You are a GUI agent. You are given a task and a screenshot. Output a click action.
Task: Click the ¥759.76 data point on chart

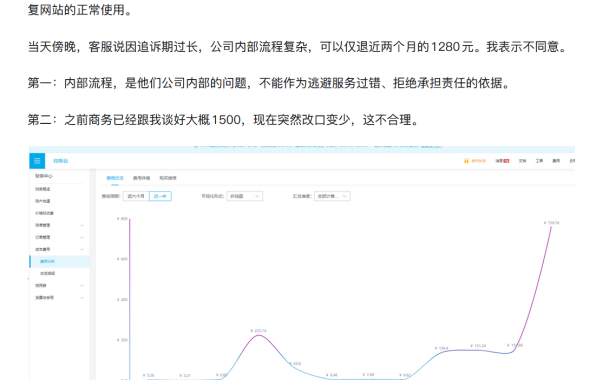(x=552, y=227)
